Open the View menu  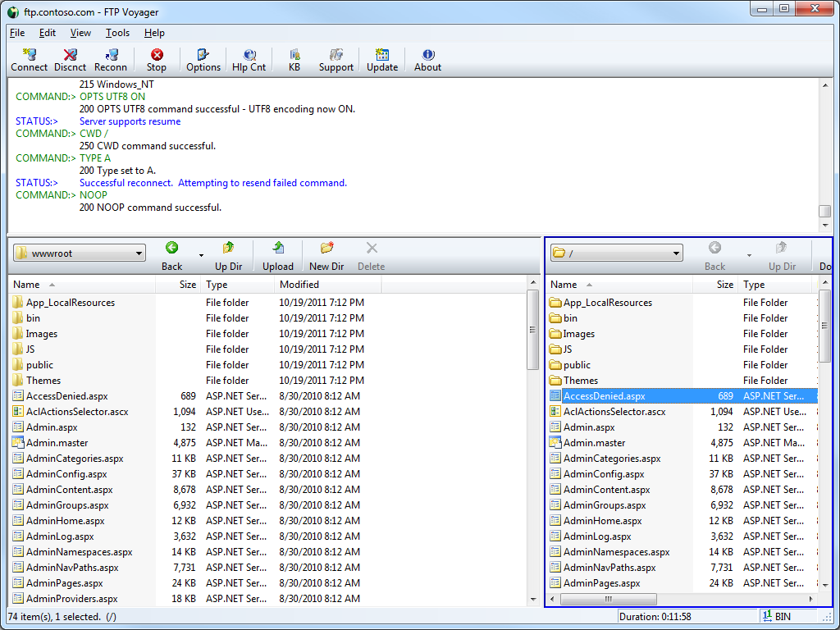(x=80, y=33)
